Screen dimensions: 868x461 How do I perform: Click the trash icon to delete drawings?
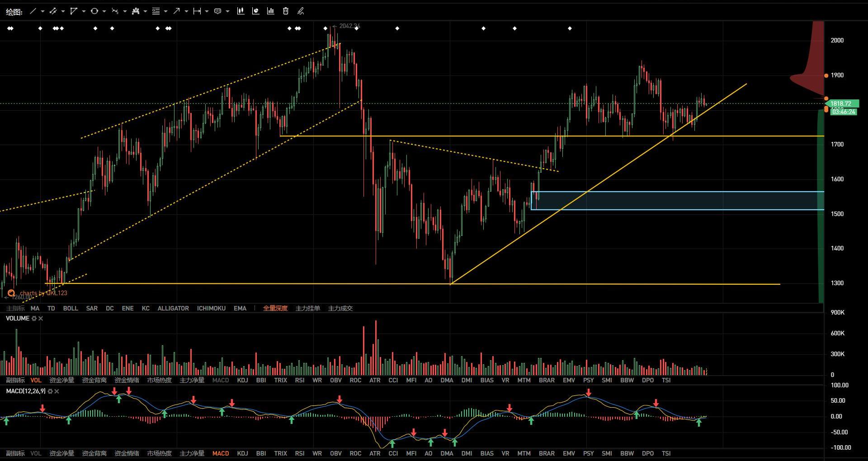(x=286, y=11)
